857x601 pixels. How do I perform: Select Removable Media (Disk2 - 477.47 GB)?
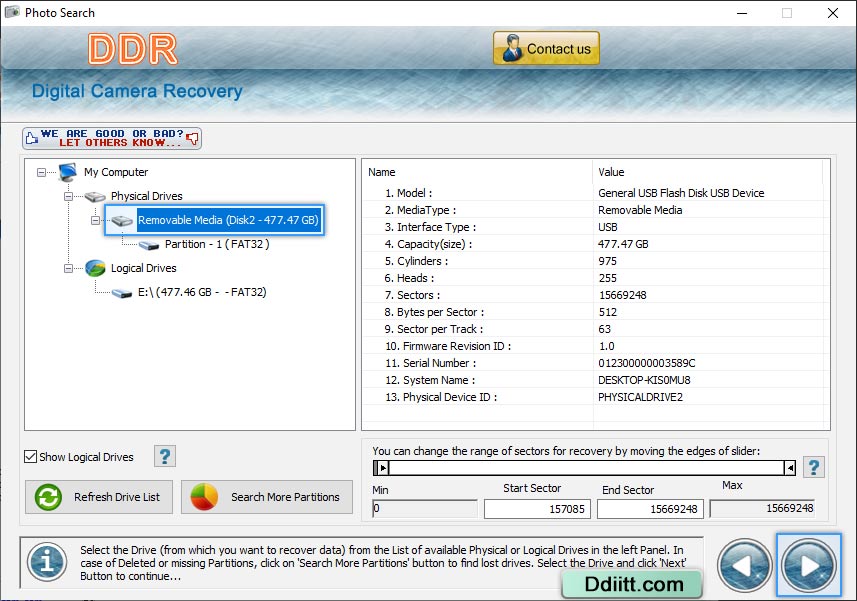coord(228,220)
